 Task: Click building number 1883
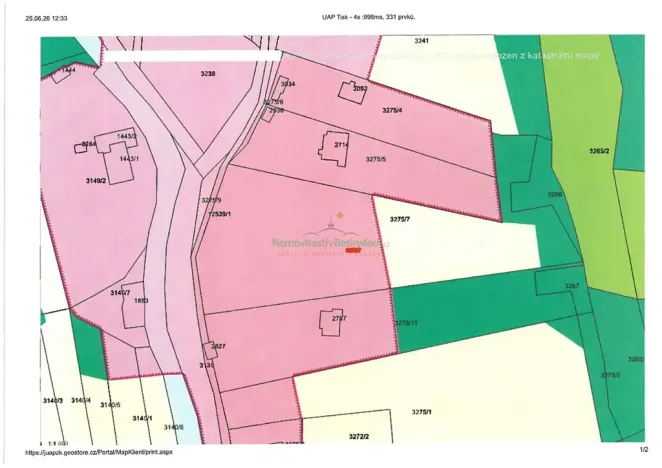click(x=141, y=301)
